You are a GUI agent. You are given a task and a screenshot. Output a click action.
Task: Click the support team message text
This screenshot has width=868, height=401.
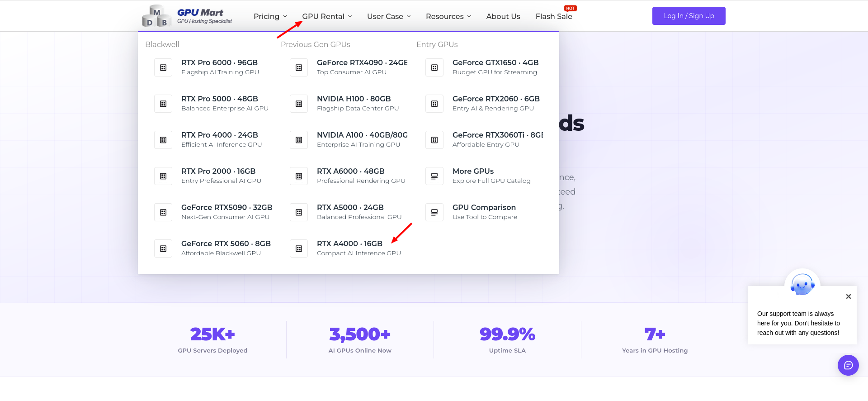click(x=798, y=323)
